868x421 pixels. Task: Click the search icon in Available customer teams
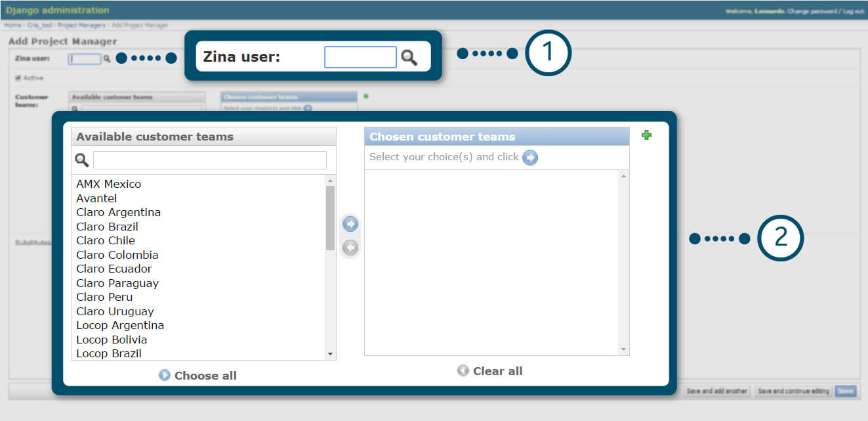click(x=82, y=160)
